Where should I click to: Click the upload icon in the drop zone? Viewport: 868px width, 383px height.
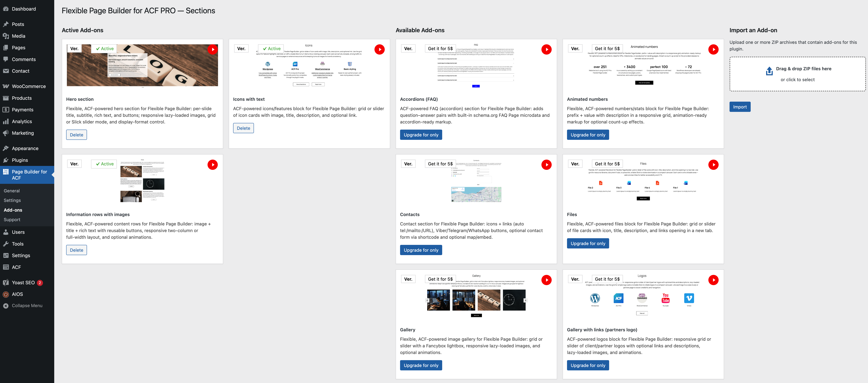tap(769, 71)
